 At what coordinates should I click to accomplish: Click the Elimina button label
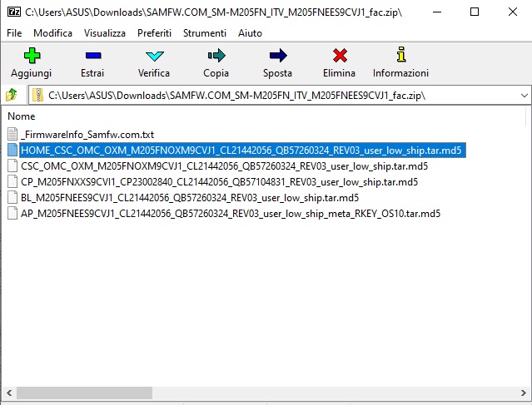click(340, 73)
